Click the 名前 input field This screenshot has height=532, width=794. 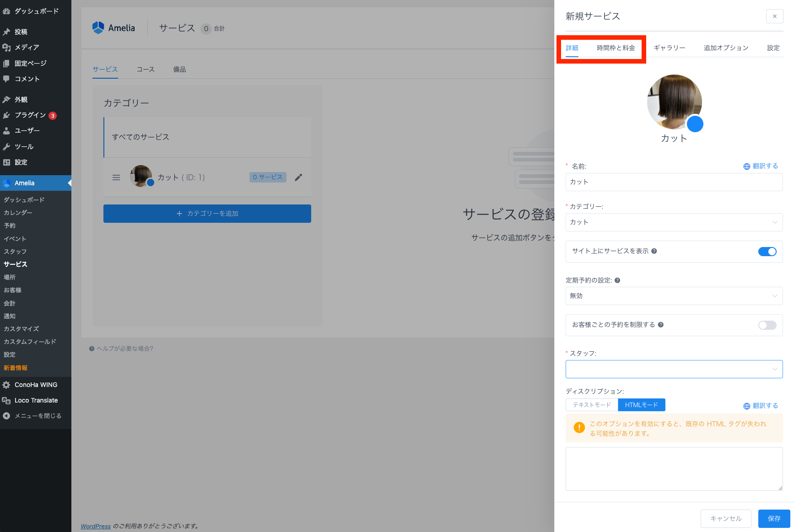point(674,182)
